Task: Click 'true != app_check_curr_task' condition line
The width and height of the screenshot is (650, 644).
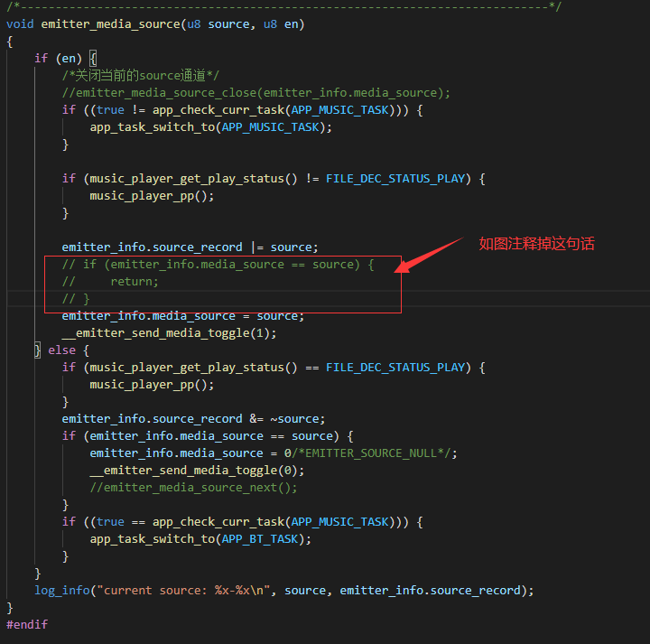Action: pos(243,110)
